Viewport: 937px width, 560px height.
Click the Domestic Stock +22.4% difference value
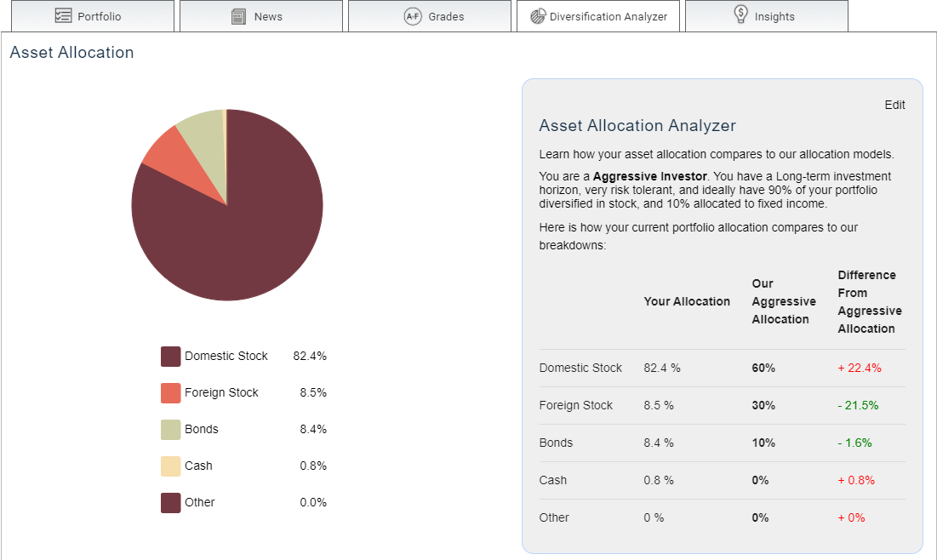860,368
